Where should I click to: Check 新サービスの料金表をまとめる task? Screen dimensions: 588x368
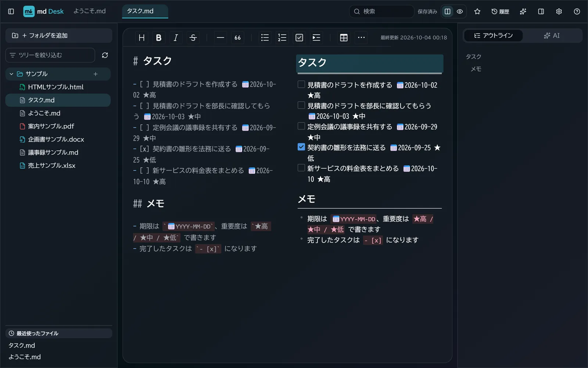click(x=301, y=168)
